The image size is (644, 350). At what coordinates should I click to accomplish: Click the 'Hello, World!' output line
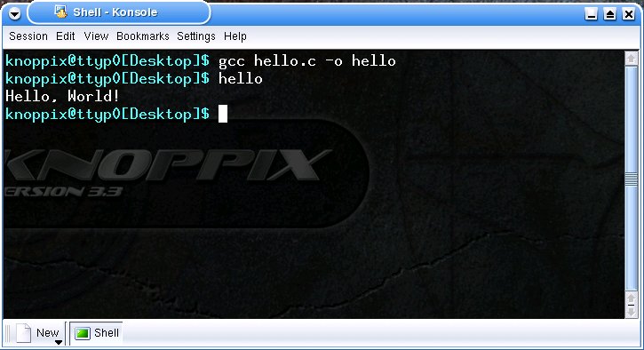[x=62, y=96]
